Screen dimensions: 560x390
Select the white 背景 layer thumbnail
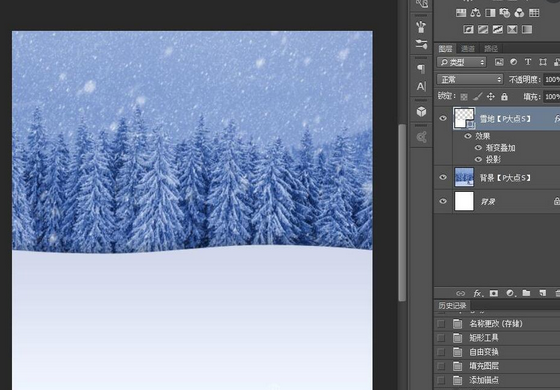tap(464, 201)
